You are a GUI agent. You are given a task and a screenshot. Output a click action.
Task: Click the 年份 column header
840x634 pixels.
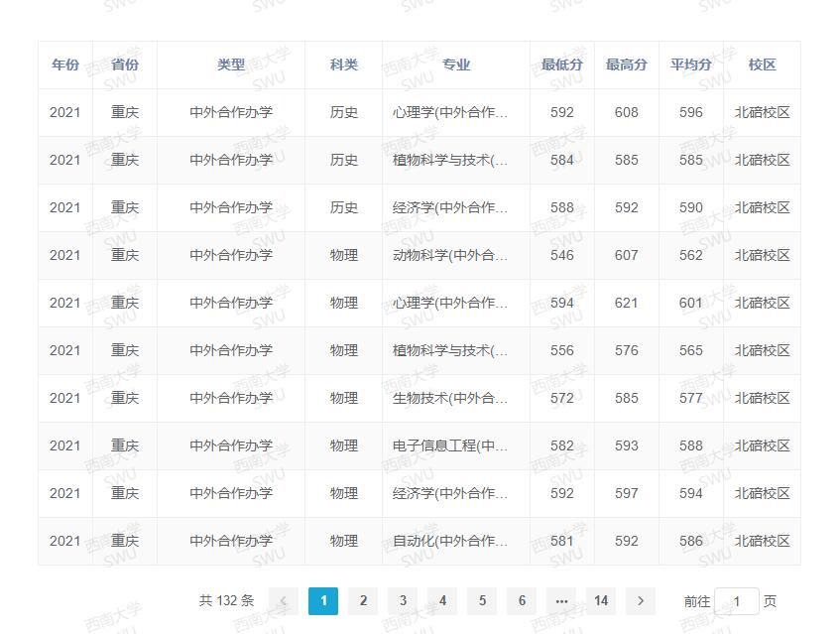[64, 64]
